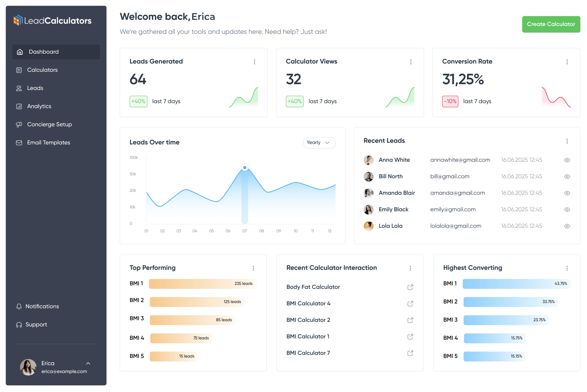Open the Yearly period dropdown
Image resolution: width=587 pixels, height=392 pixels.
(319, 143)
